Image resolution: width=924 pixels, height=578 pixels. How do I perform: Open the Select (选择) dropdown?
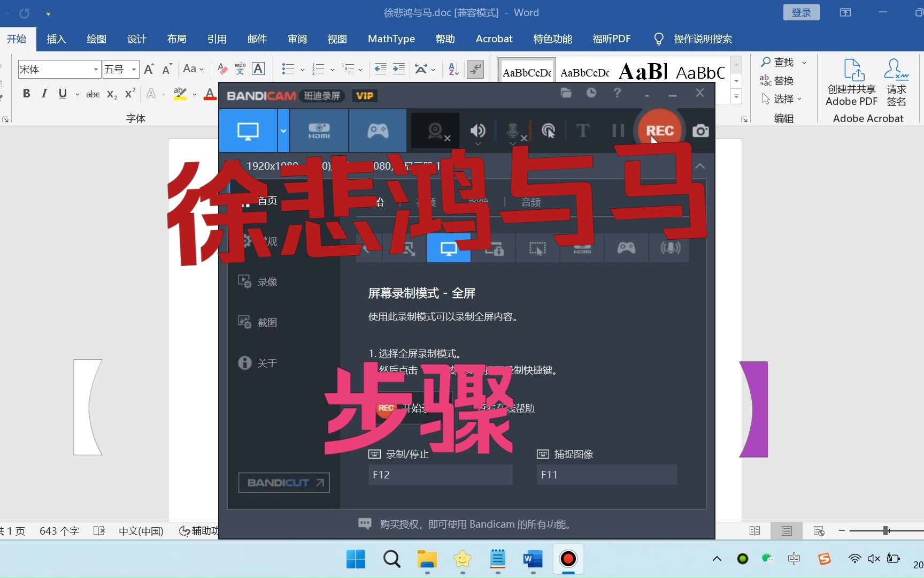tap(782, 99)
